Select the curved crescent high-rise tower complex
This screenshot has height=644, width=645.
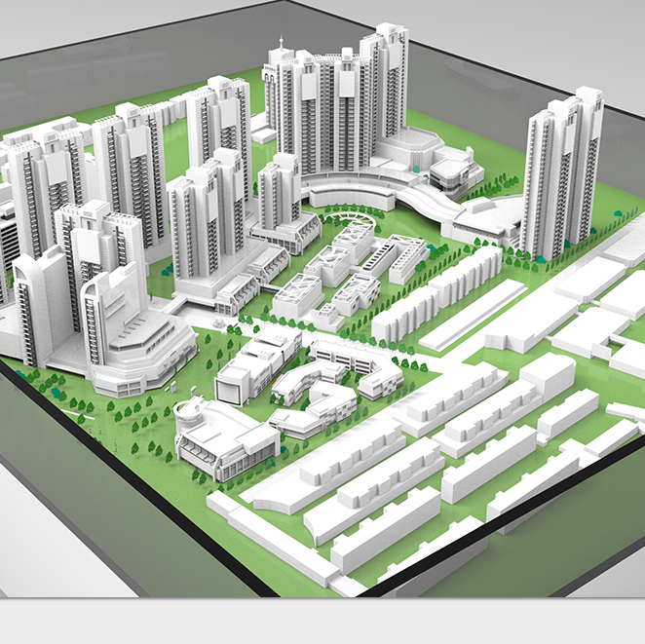tap(336, 98)
